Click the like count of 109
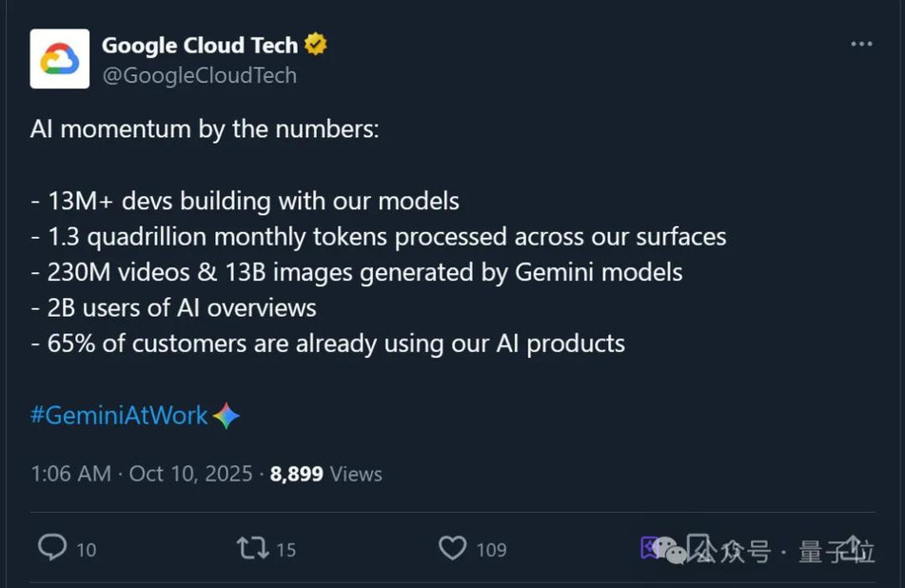This screenshot has width=905, height=588. tap(491, 550)
